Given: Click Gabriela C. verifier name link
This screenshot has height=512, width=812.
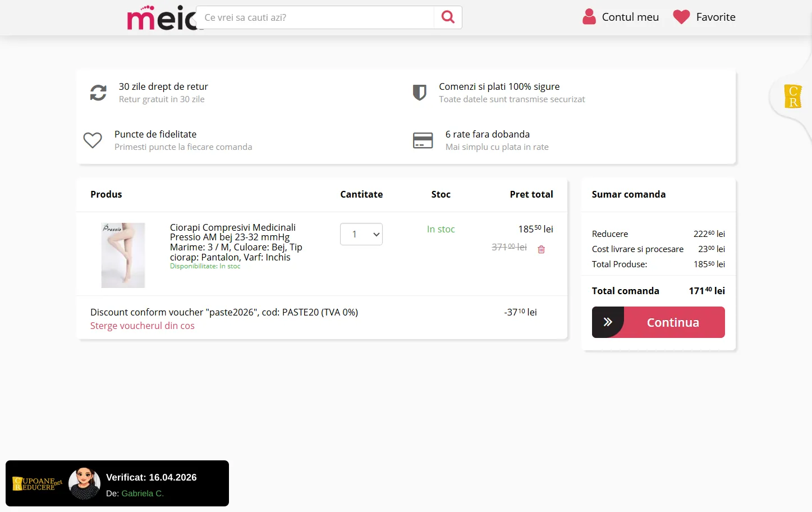Looking at the screenshot, I should click(143, 493).
